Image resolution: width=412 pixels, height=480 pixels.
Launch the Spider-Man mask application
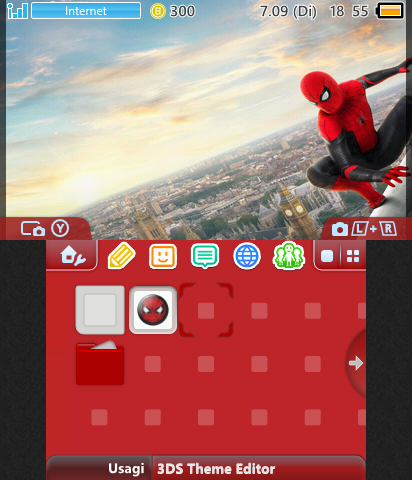pos(153,310)
